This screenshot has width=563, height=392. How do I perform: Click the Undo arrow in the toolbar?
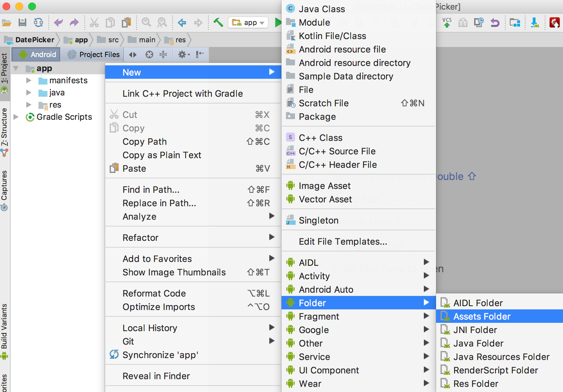tap(58, 22)
